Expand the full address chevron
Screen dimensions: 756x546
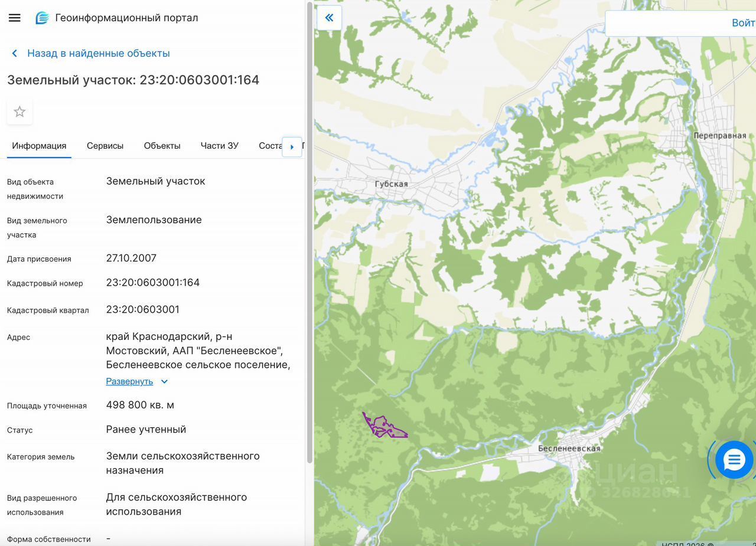(x=165, y=381)
